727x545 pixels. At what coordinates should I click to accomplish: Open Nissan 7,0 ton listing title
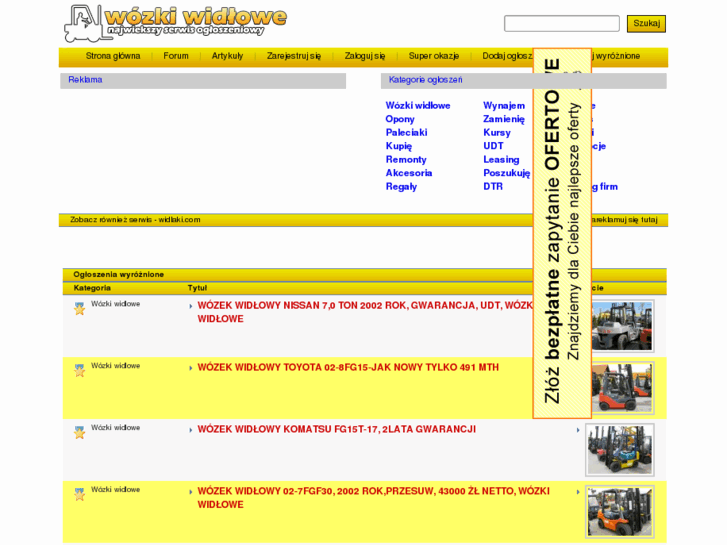365,312
